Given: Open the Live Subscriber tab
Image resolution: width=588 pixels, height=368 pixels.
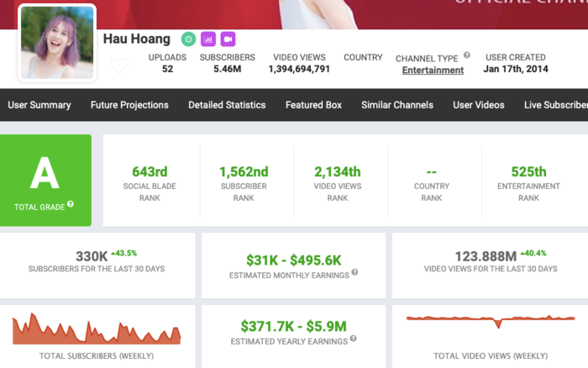Looking at the screenshot, I should [x=555, y=105].
